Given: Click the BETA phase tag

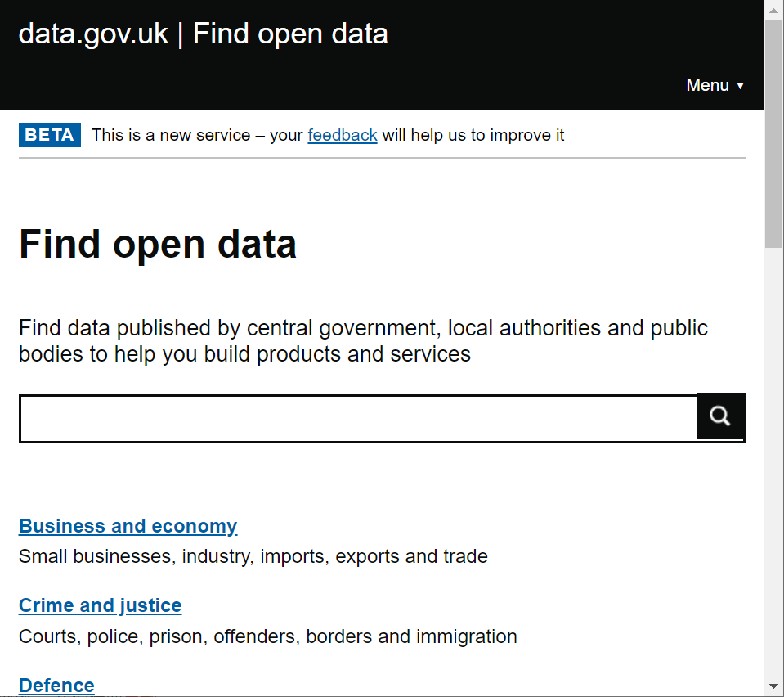Looking at the screenshot, I should pos(50,135).
